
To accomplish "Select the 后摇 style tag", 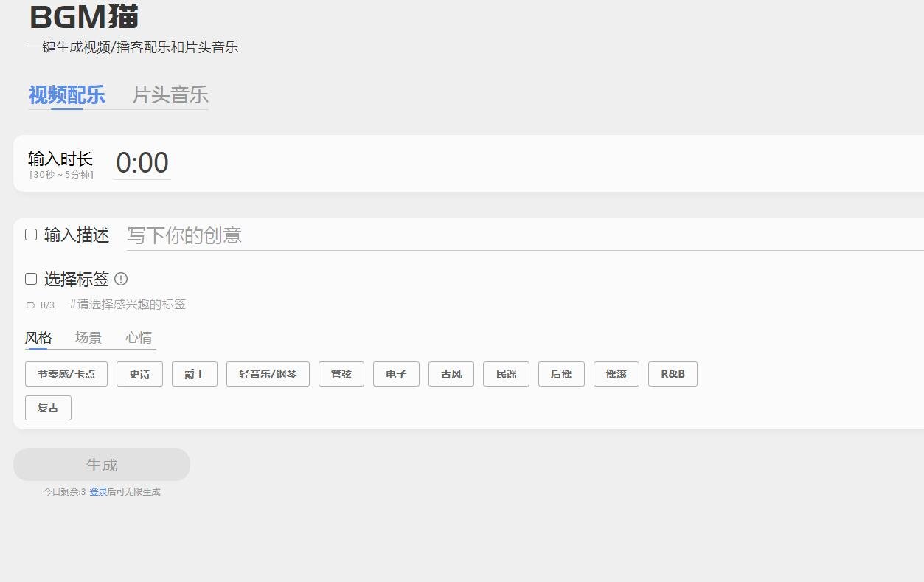I will click(x=561, y=374).
